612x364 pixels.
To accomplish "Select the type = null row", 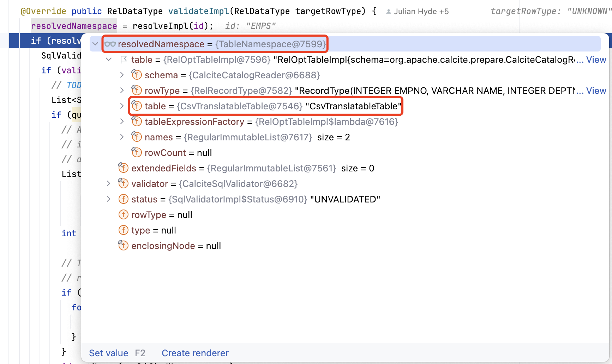I will pos(154,230).
